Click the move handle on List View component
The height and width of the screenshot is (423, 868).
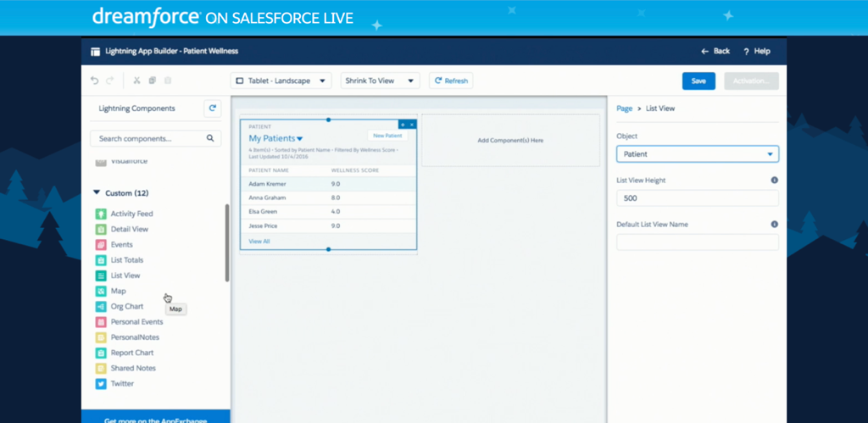click(403, 125)
